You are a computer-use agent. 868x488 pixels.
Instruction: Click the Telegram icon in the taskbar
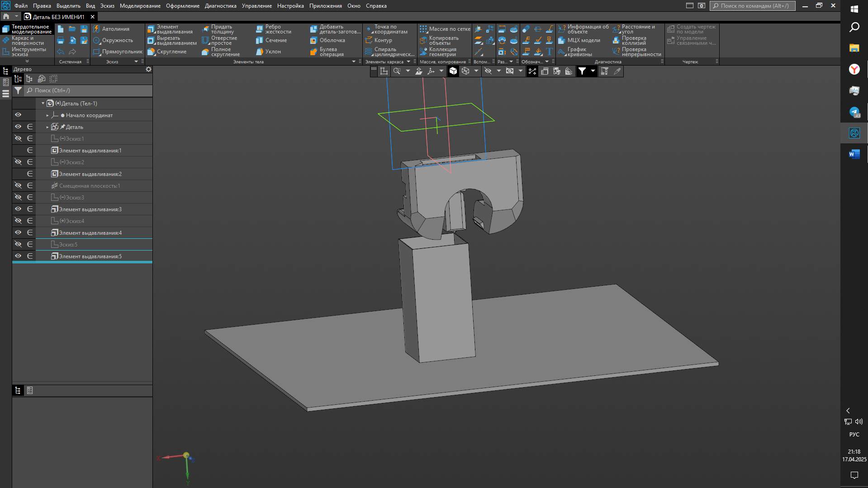point(854,112)
